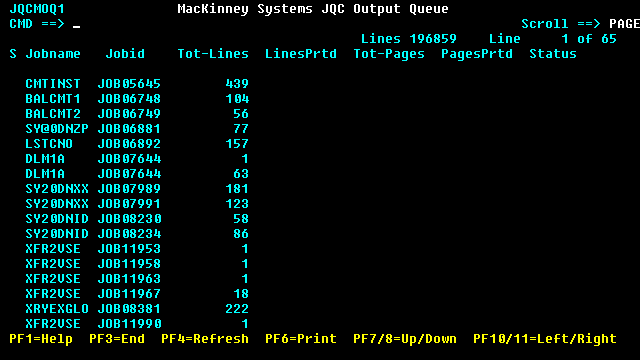
Task: Select jobname CMTINST
Action: tap(53, 84)
